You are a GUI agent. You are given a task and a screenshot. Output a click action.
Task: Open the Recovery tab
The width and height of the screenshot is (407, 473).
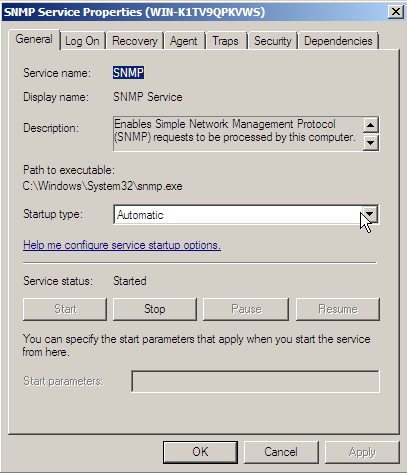(135, 41)
